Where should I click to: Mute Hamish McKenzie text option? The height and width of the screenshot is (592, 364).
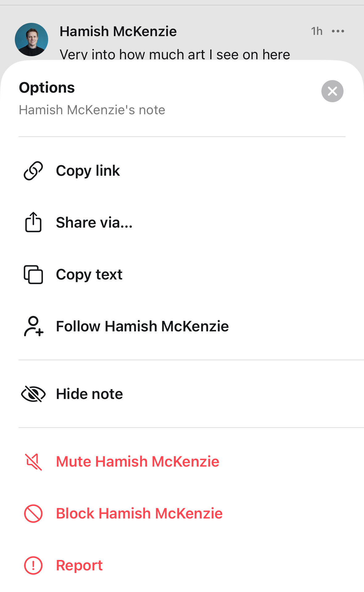coord(138,462)
